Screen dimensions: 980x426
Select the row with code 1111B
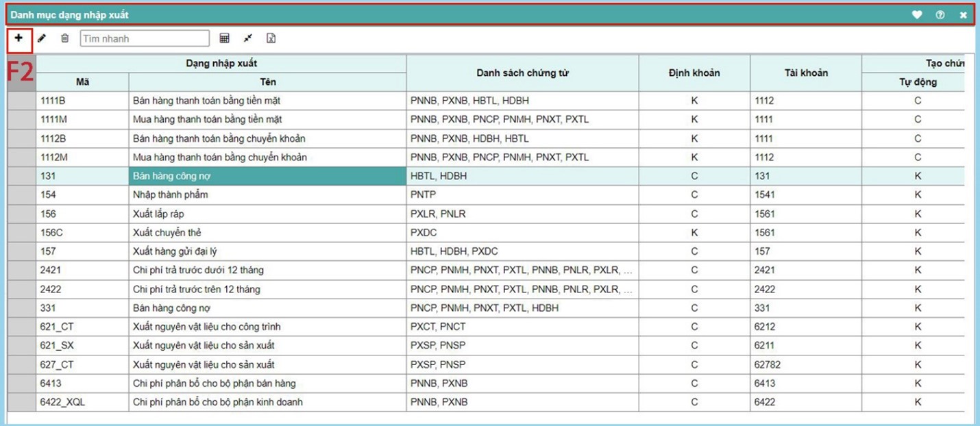point(82,101)
